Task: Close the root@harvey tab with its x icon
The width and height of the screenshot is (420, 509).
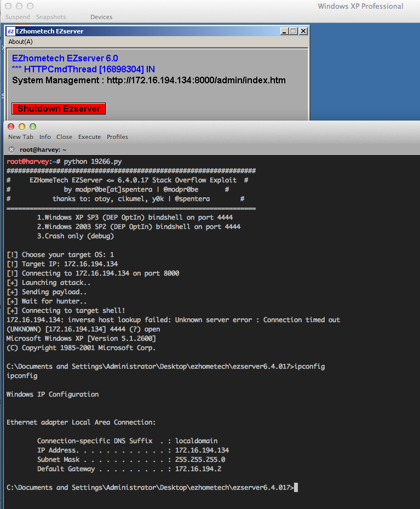Action: point(11,150)
